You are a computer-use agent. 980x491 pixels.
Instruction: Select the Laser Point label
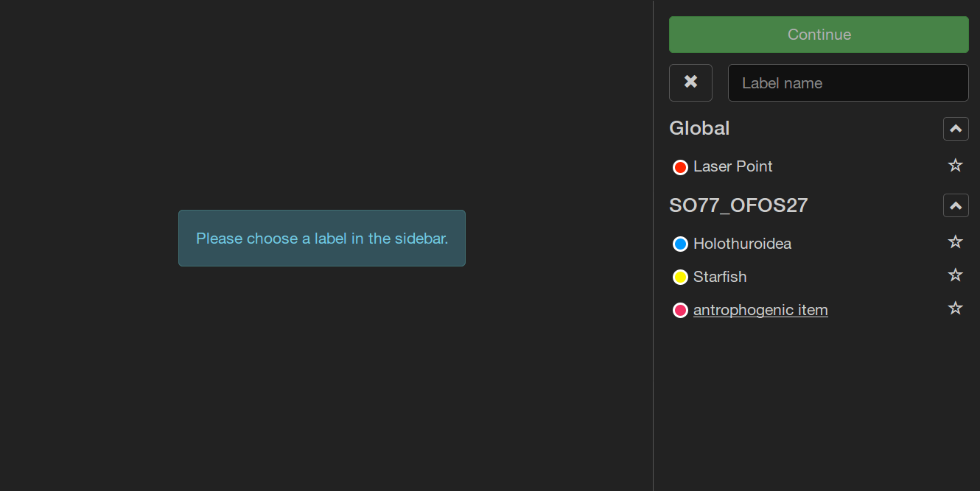[x=732, y=167]
